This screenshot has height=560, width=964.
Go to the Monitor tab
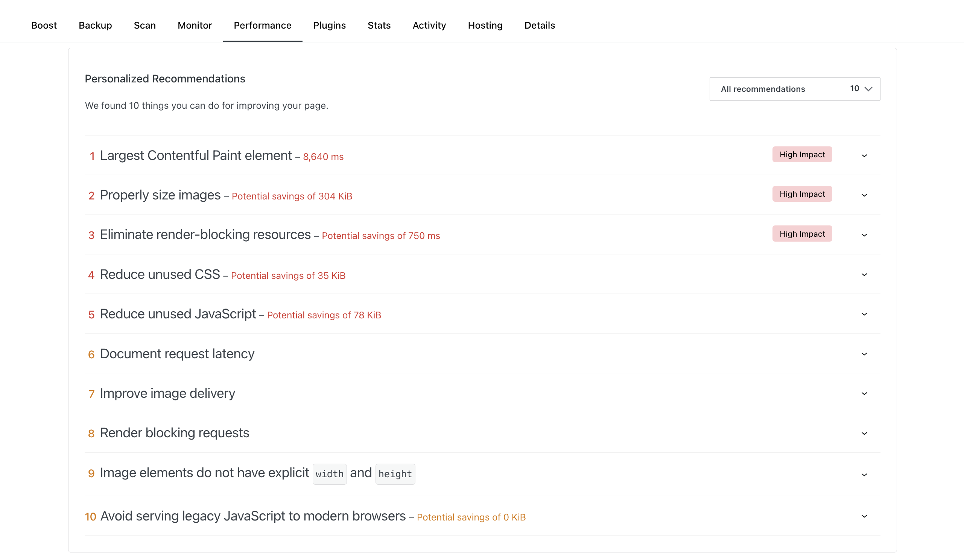(x=195, y=25)
